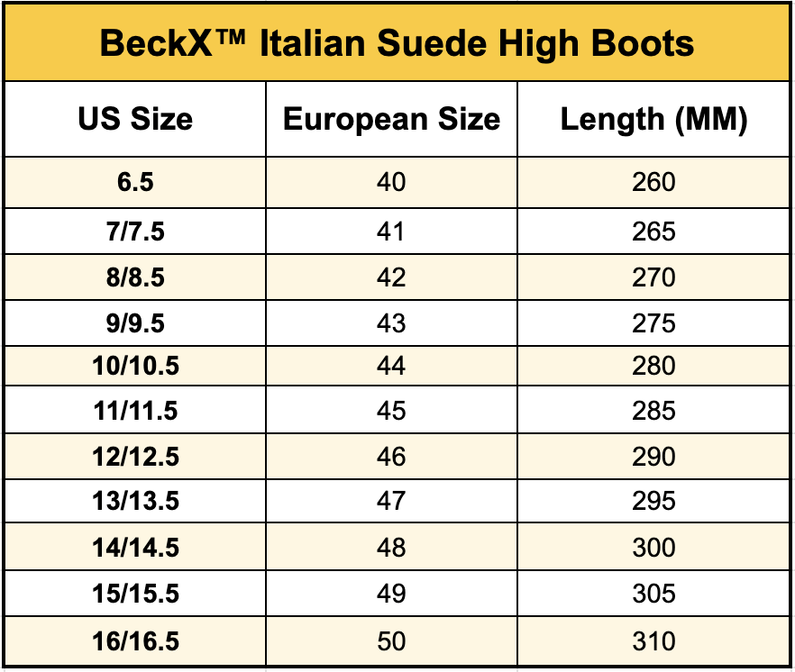Click the 7/7.5 US size cell
Viewport: 795px width, 672px height.
(x=135, y=232)
